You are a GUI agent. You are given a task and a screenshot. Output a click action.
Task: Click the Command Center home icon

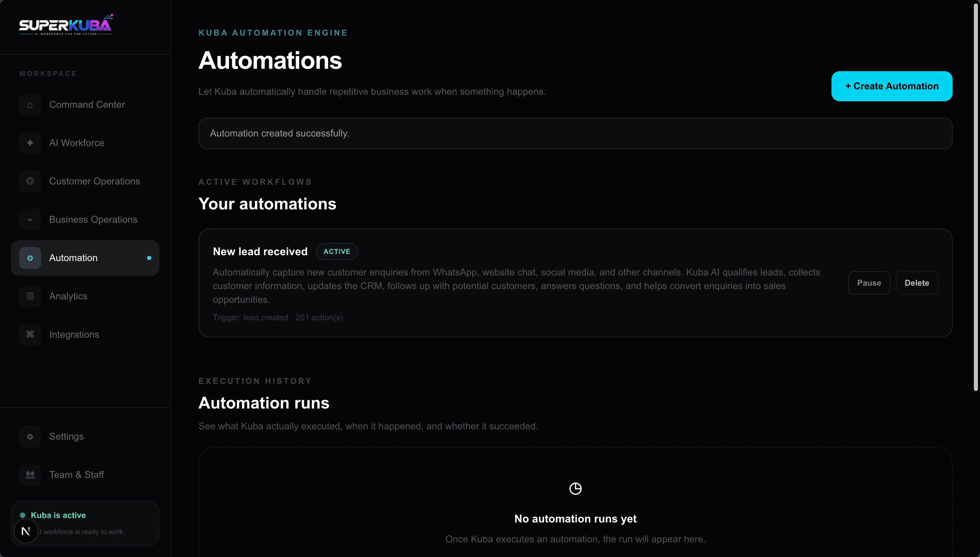pos(30,105)
